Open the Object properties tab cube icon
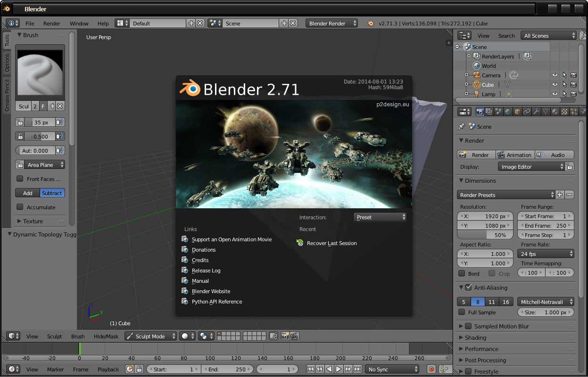The width and height of the screenshot is (588, 377). click(x=517, y=112)
